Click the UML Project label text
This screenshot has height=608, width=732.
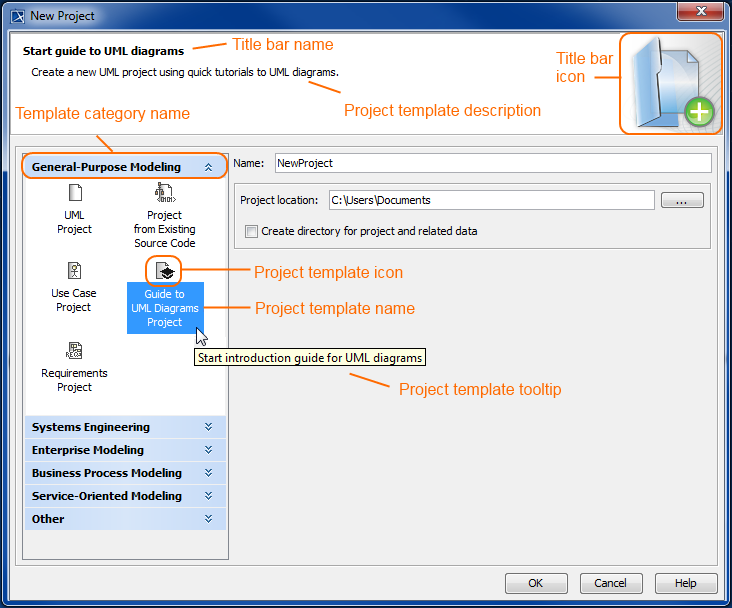click(74, 222)
